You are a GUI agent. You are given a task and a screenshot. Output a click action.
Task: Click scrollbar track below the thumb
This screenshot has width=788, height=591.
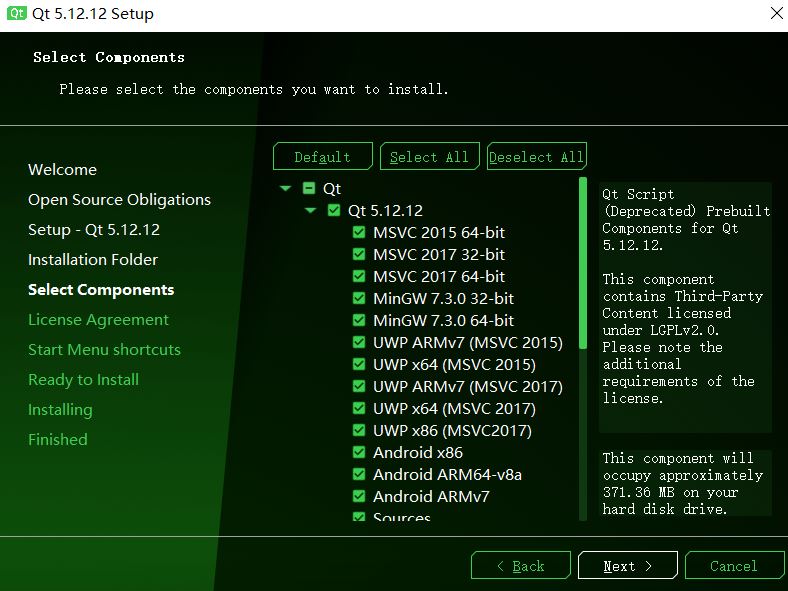(583, 435)
